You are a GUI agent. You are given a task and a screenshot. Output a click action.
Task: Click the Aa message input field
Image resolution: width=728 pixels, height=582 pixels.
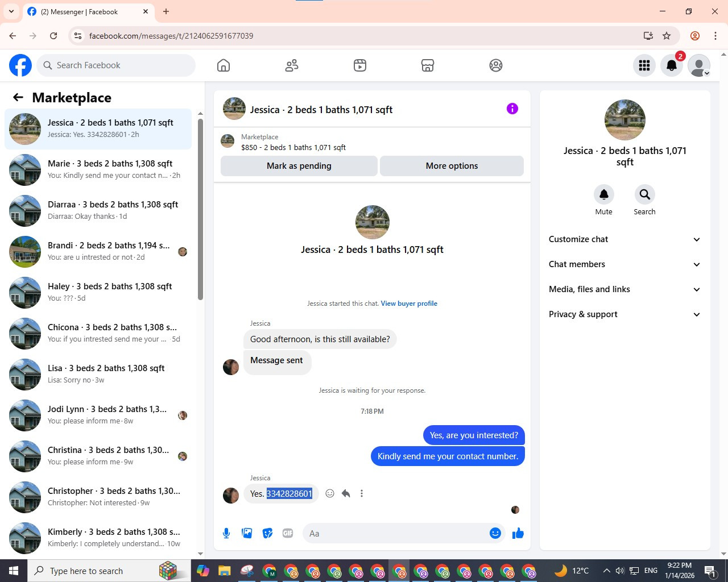[x=395, y=533]
